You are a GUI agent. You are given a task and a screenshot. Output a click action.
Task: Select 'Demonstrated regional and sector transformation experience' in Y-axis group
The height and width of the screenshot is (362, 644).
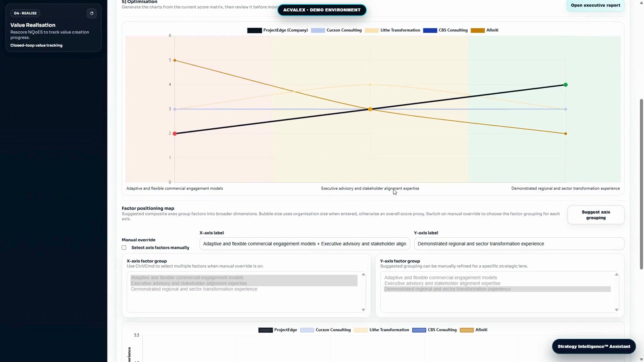click(x=497, y=289)
